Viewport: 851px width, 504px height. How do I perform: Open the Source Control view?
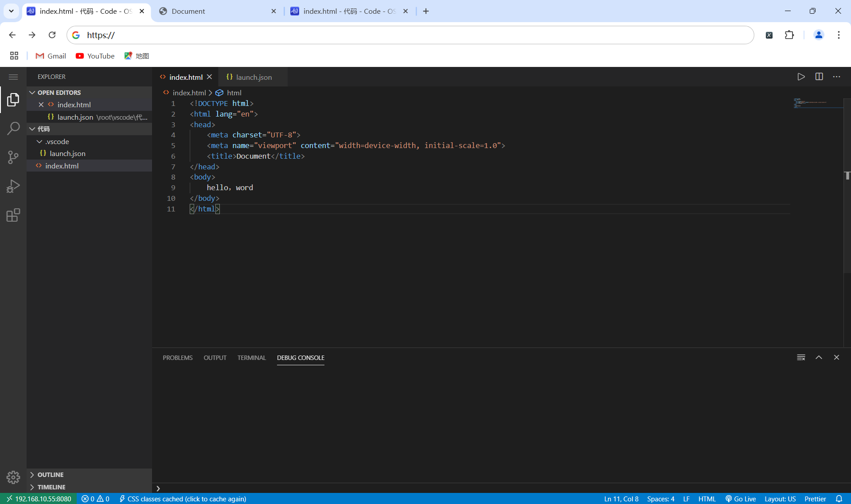pyautogui.click(x=13, y=157)
